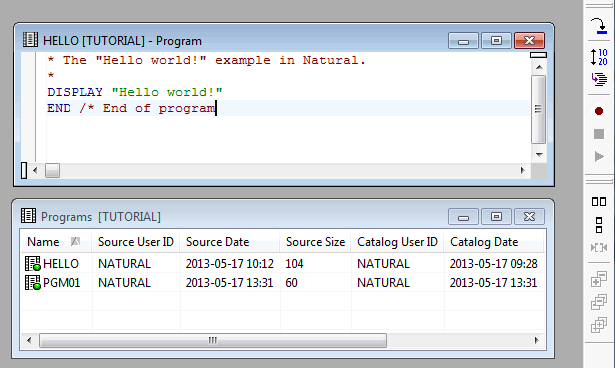Click the DISPLAY keyword in the editor
Viewport: 615px width, 368px height.
[75, 92]
